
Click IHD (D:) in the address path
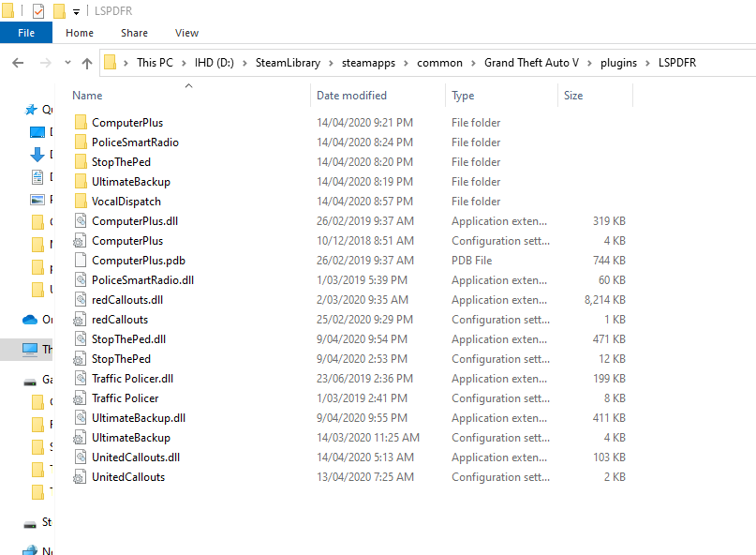[215, 63]
